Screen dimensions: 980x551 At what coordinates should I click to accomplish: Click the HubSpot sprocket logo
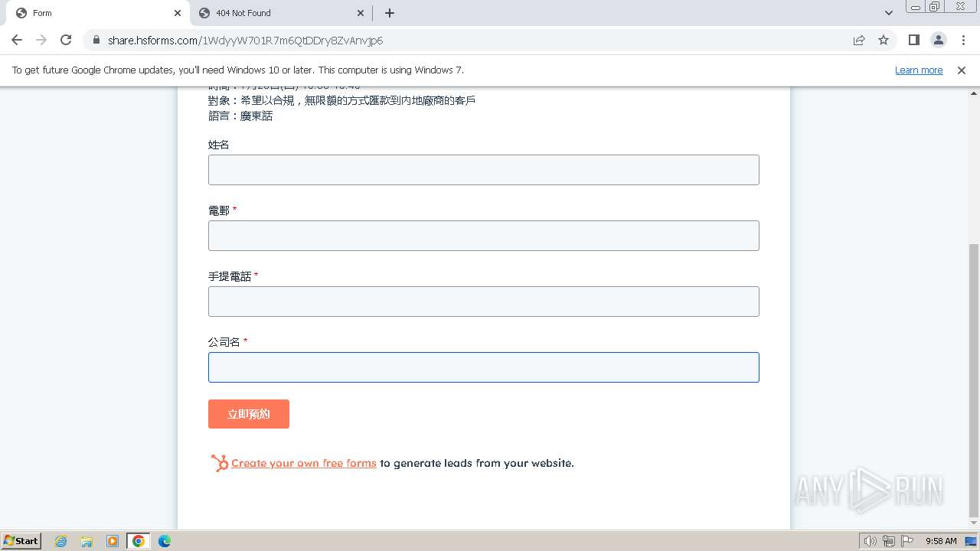click(x=220, y=463)
